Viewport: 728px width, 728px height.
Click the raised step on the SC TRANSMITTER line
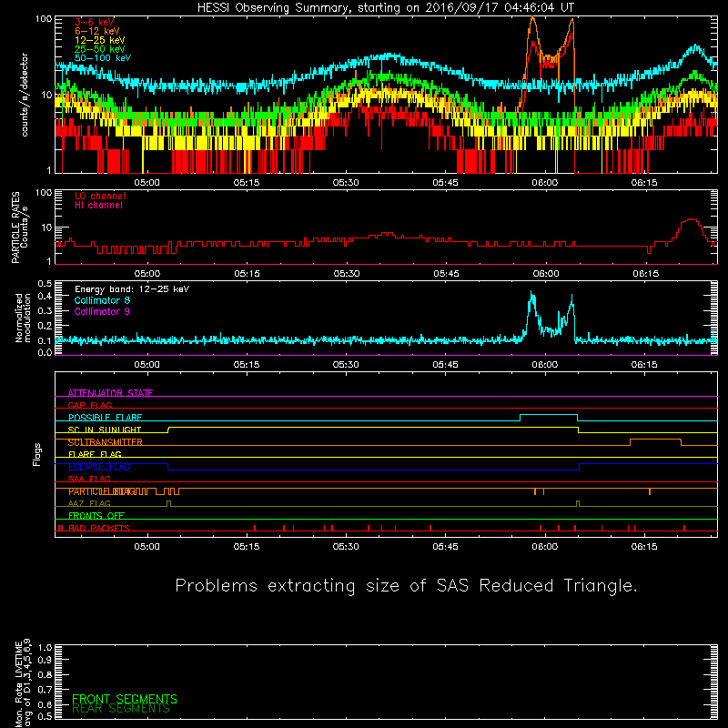tap(655, 440)
